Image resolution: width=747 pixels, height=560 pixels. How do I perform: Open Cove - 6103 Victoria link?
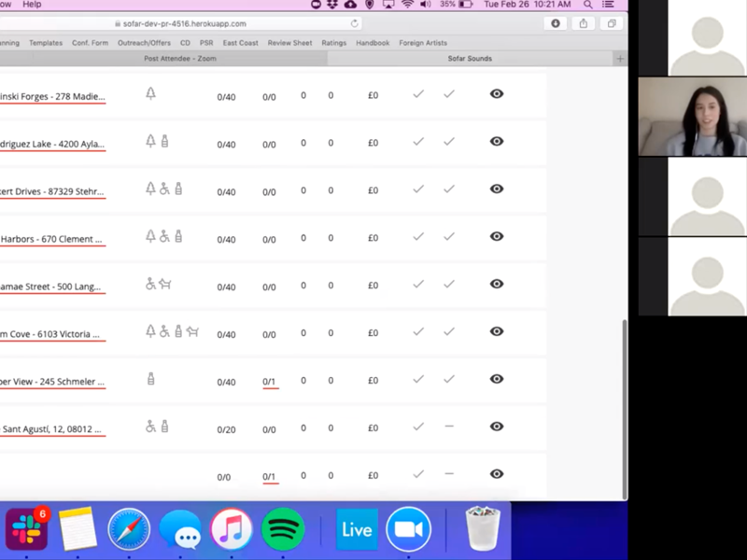52,334
